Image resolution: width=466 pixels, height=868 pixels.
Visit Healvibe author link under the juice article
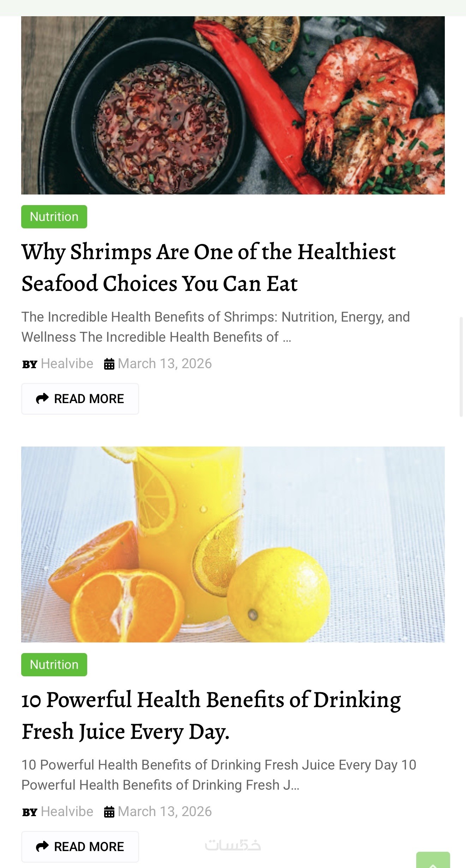(x=67, y=812)
